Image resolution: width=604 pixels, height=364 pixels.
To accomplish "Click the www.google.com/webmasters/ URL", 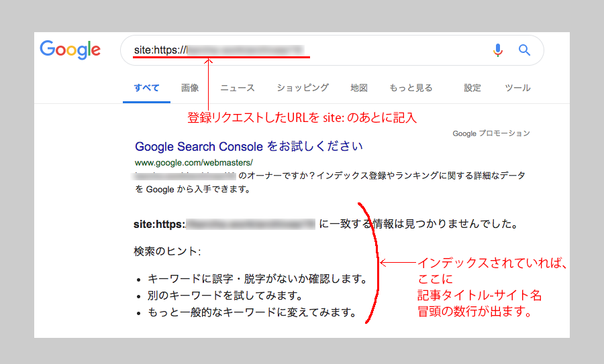I will [194, 163].
